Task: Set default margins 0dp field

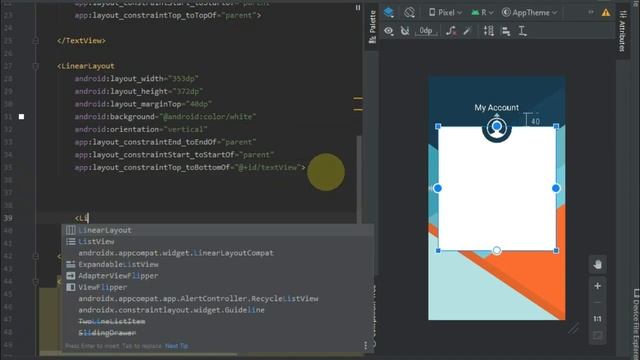Action: (426, 31)
